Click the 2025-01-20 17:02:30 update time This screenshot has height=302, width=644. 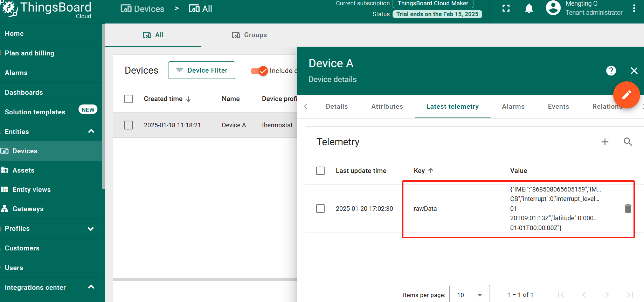364,209
